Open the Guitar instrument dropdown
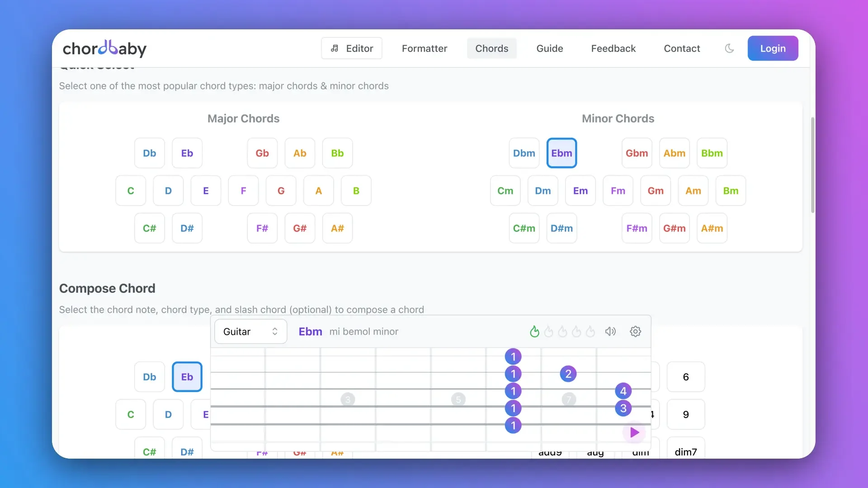 tap(250, 332)
